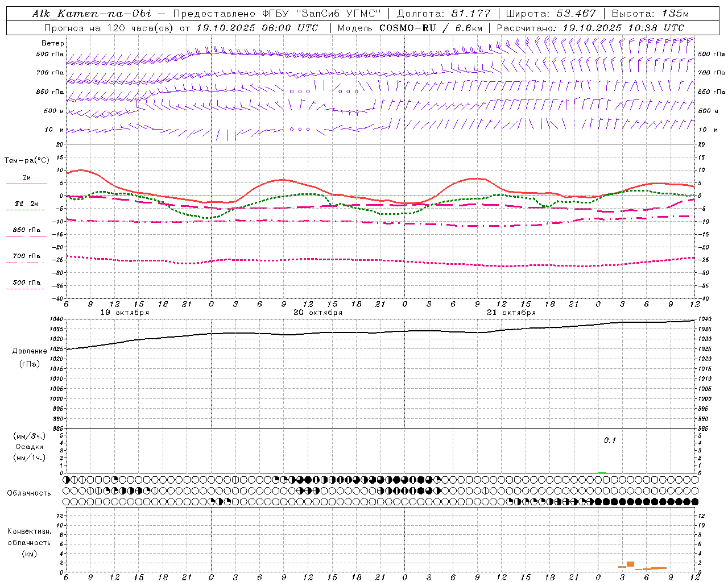The width and height of the screenshot is (728, 582).
Task: Select the Высота: 135м elevation text
Action: pos(650,14)
